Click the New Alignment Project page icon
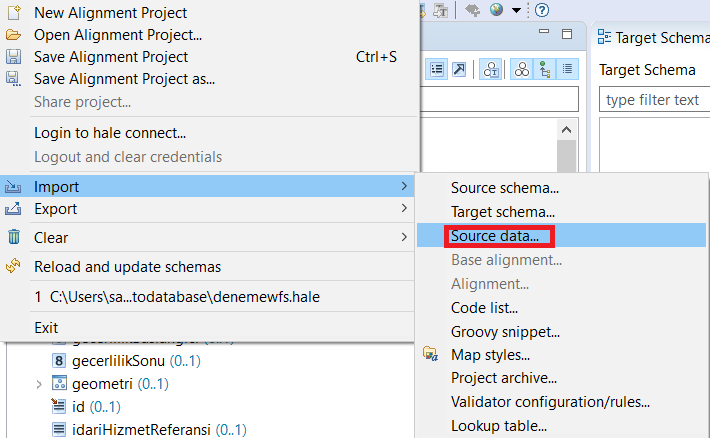 14,12
